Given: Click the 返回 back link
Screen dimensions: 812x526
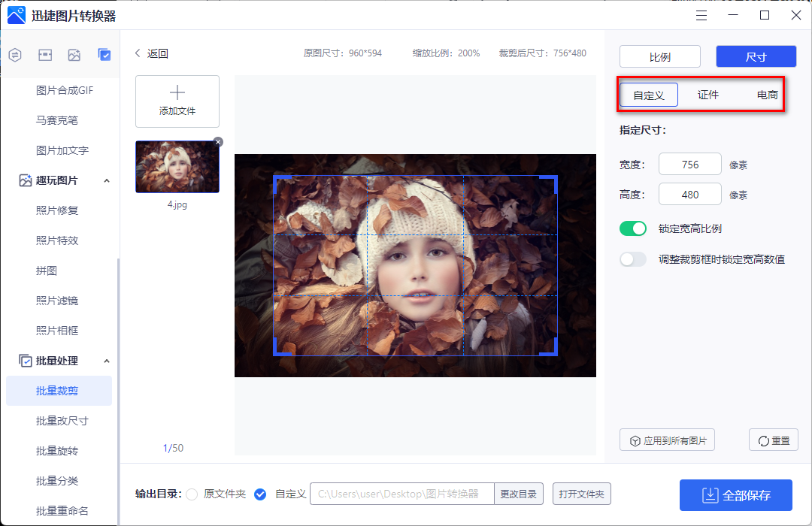Looking at the screenshot, I should coord(150,53).
